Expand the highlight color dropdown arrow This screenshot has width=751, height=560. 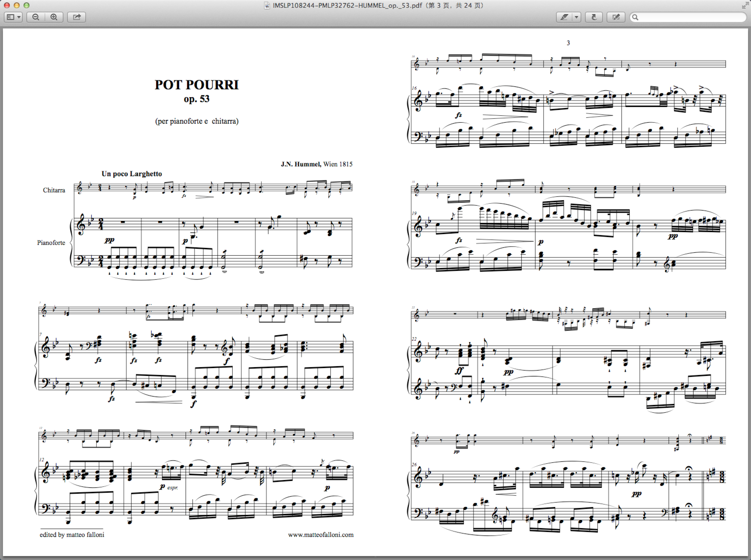click(577, 17)
